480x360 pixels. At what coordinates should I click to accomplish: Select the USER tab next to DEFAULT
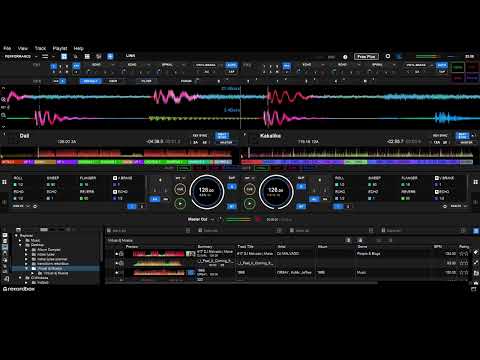(113, 81)
